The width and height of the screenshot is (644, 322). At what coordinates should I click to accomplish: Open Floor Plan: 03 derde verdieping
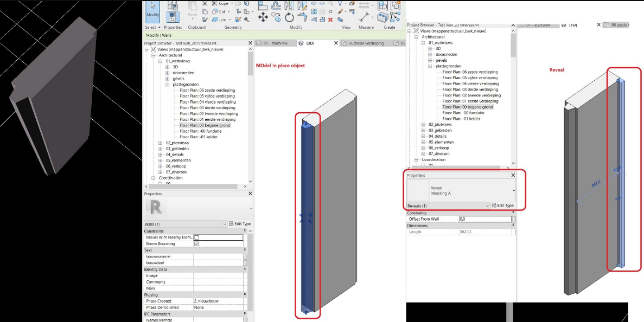[203, 107]
